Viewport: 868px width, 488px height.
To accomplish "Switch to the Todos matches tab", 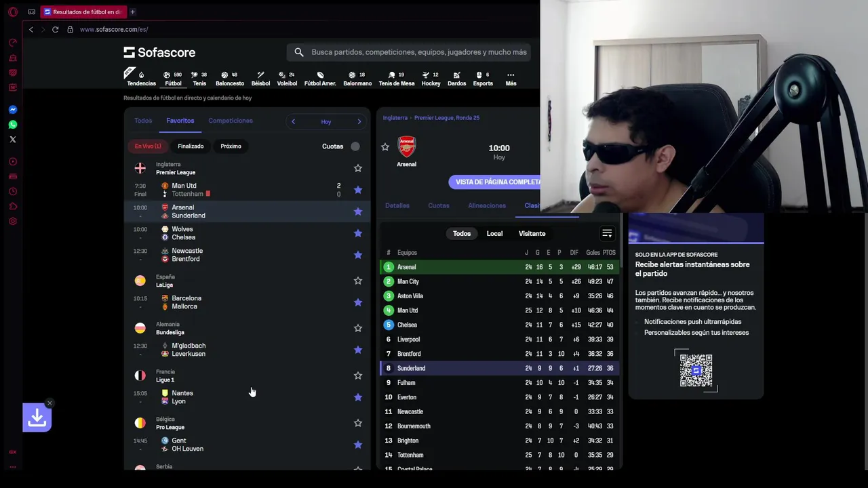I will point(143,121).
